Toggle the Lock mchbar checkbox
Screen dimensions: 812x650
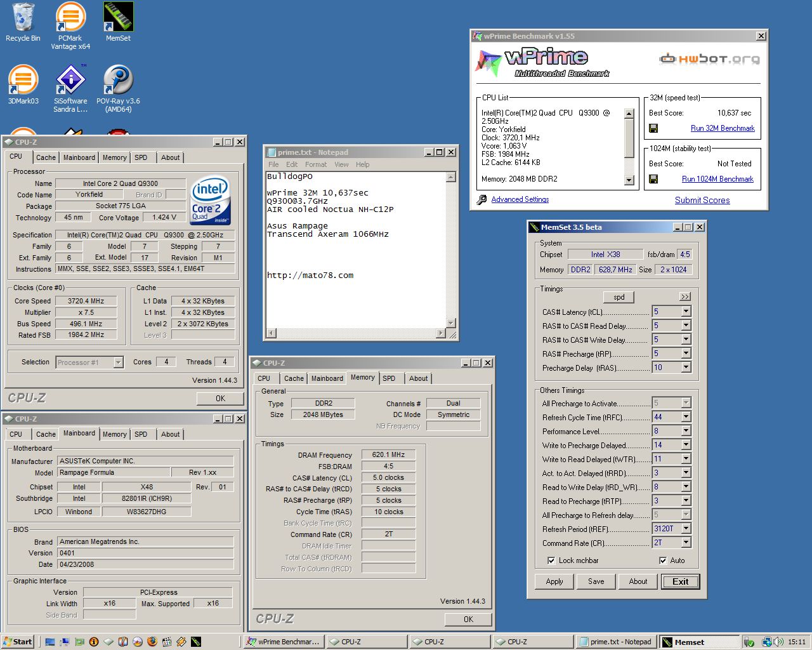coord(551,560)
